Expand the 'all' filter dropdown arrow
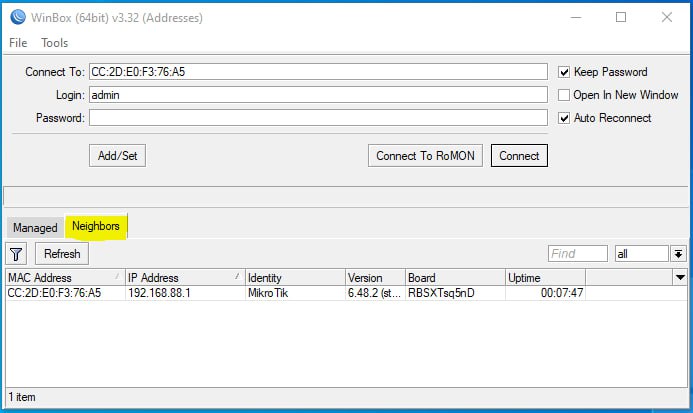The width and height of the screenshot is (693, 413). tap(678, 254)
